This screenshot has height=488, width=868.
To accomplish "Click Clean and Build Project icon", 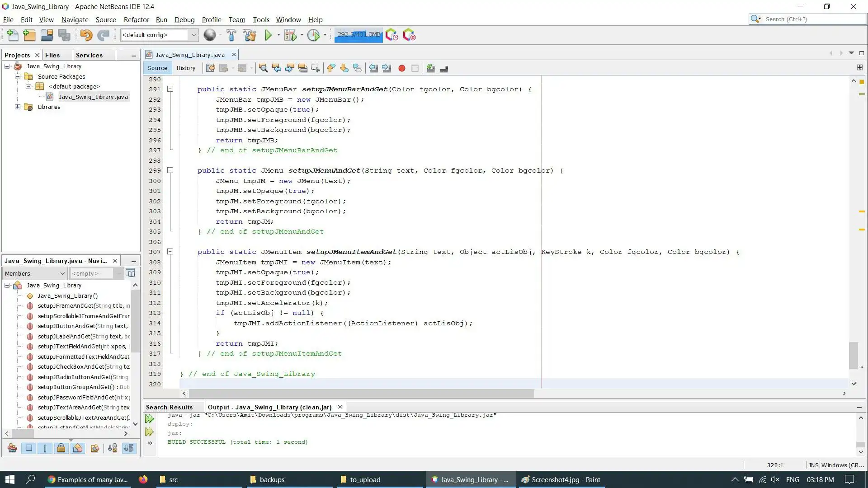I will coord(249,35).
